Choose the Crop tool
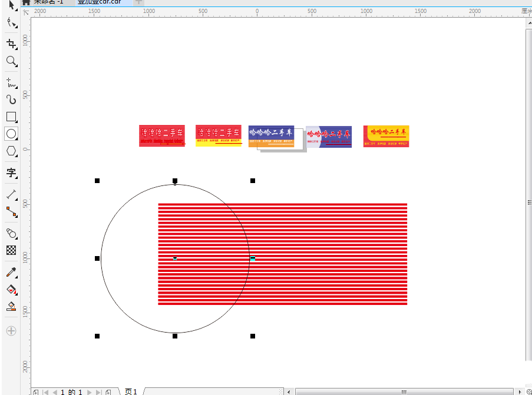This screenshot has width=532, height=395. (x=11, y=44)
